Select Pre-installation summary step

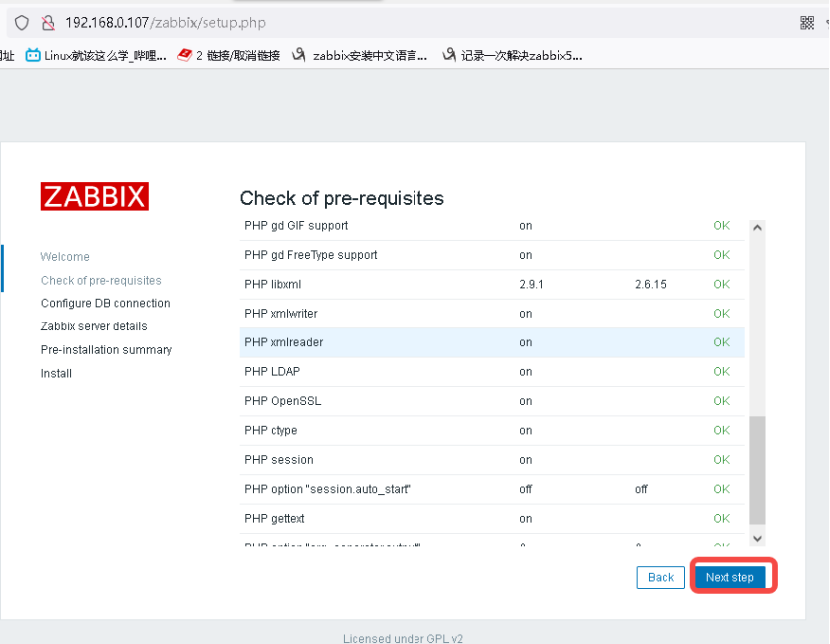(107, 350)
